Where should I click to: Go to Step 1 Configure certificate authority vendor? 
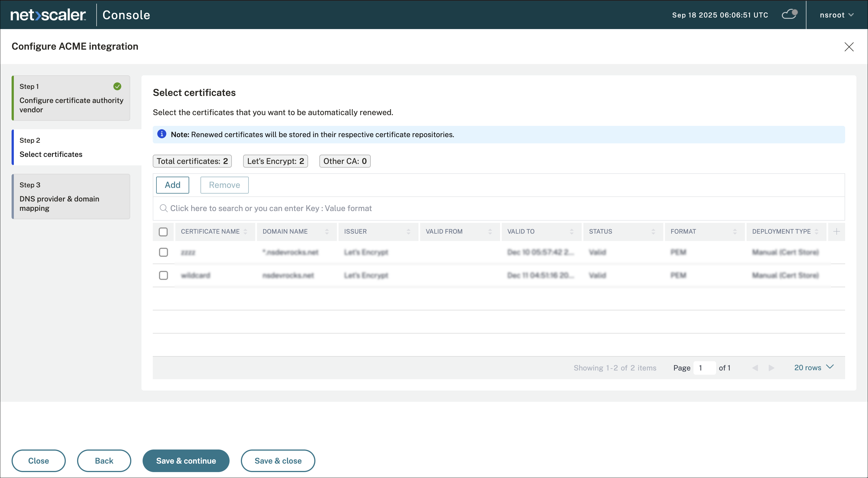coord(71,98)
